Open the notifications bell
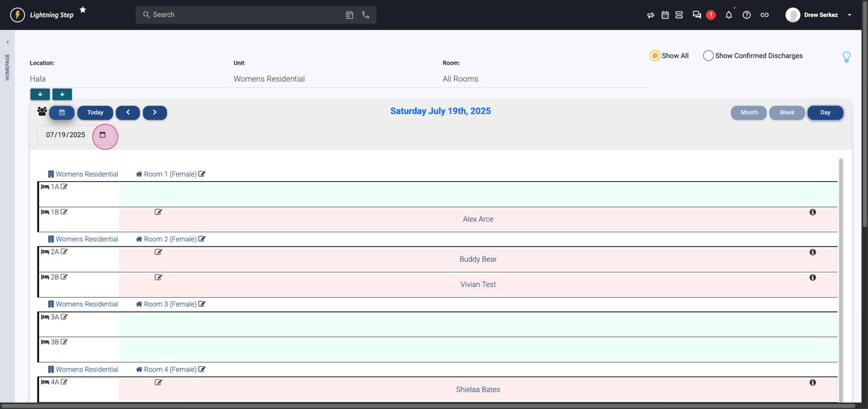The width and height of the screenshot is (868, 409). (729, 15)
